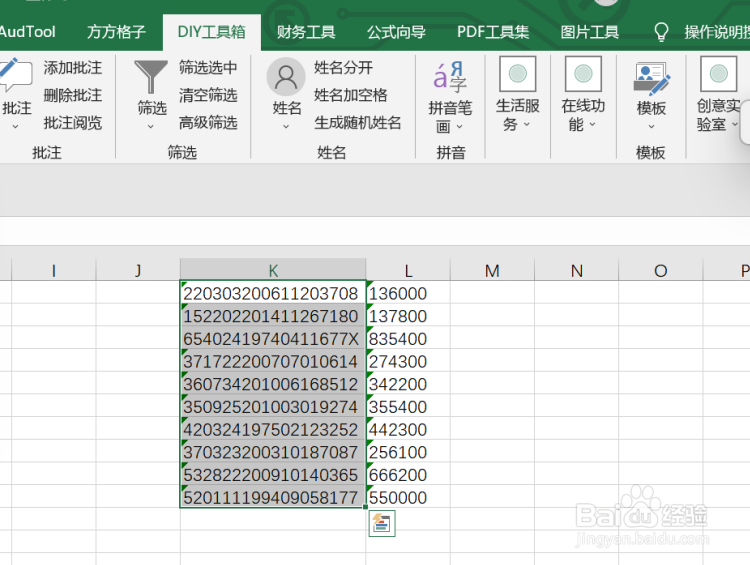The width and height of the screenshot is (750, 565).
Task: Select column J header
Action: (138, 270)
